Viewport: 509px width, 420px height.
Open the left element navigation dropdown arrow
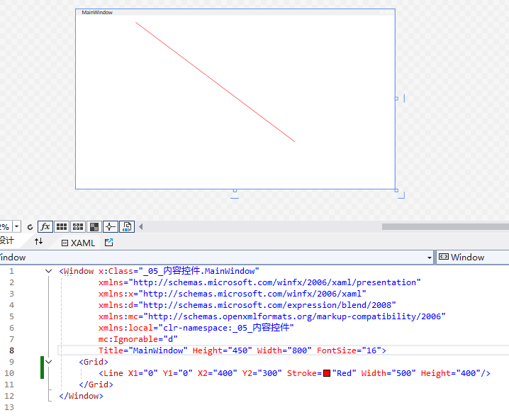pyautogui.click(x=429, y=258)
